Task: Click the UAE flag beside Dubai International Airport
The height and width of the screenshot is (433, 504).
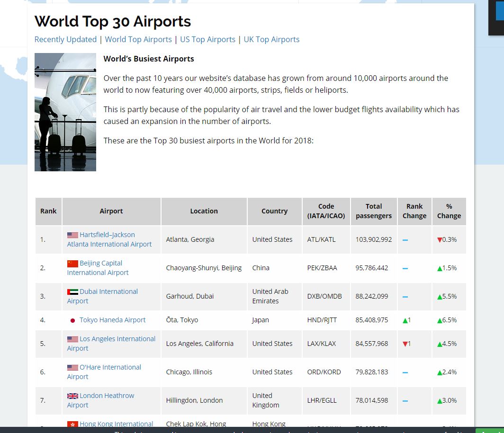Action: [72, 292]
